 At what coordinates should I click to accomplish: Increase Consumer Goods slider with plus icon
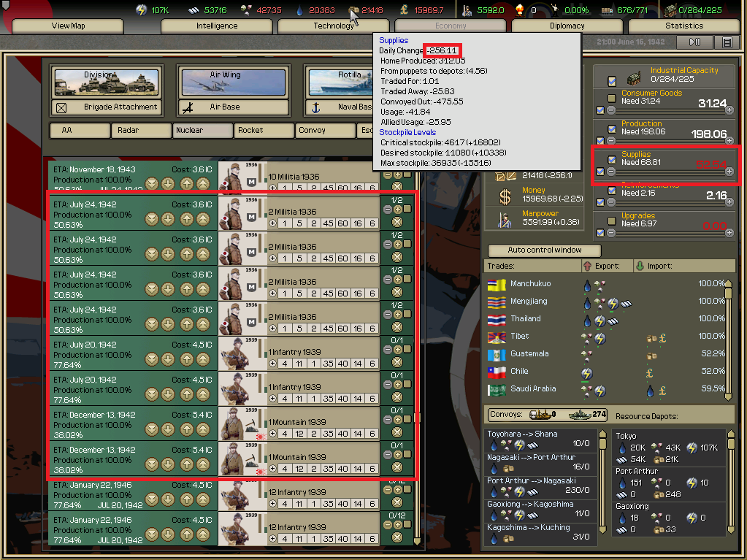(x=729, y=110)
